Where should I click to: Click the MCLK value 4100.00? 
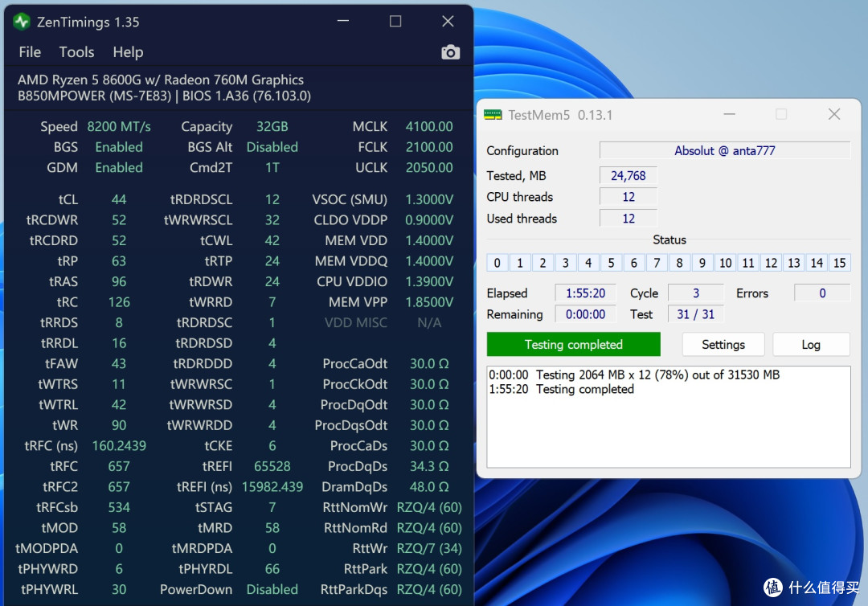(429, 127)
